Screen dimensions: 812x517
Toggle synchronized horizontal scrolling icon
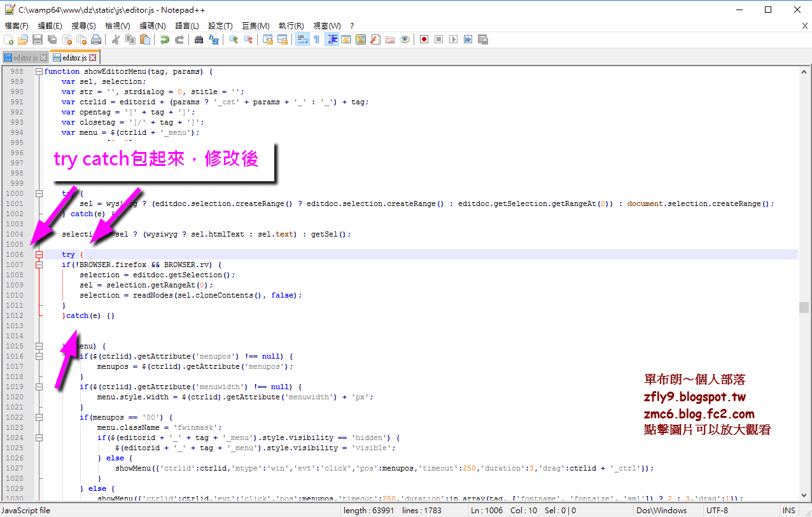pos(283,39)
